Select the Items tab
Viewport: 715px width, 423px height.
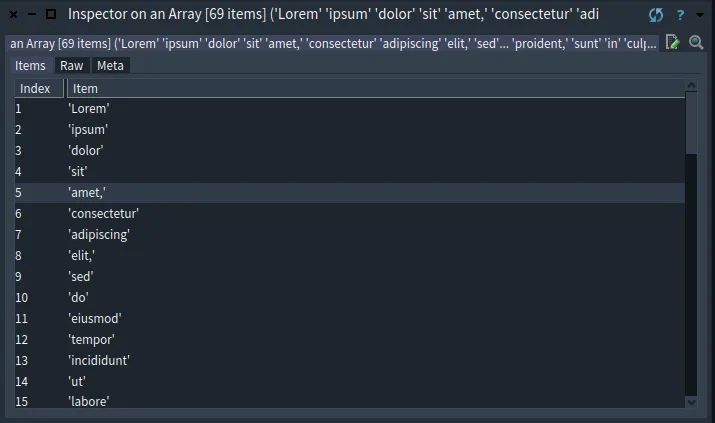coord(30,65)
